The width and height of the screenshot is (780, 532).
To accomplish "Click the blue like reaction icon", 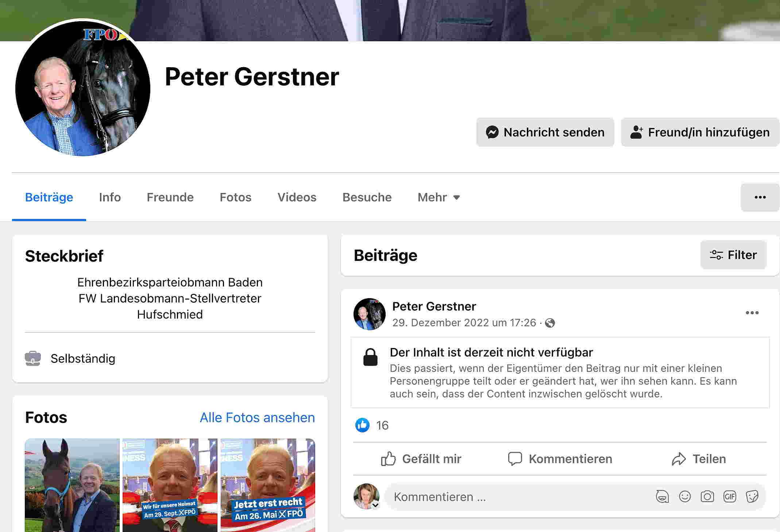I will coord(362,425).
